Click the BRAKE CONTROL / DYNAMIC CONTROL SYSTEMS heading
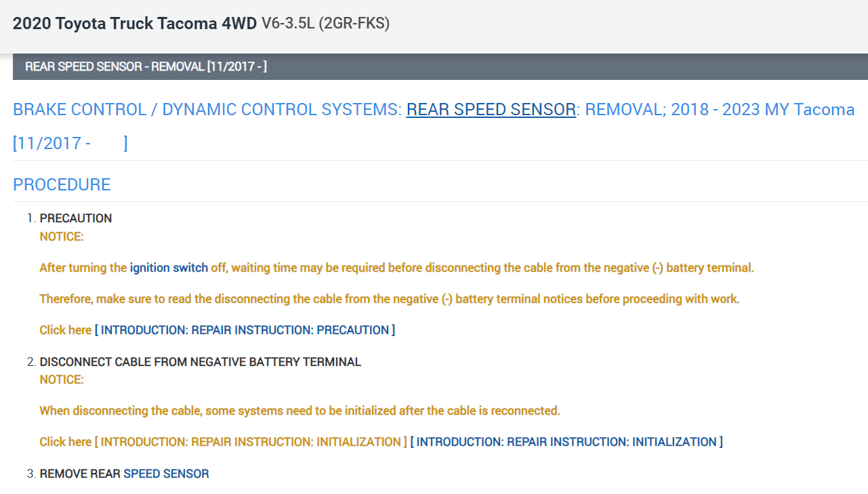The height and width of the screenshot is (494, 868). (207, 110)
